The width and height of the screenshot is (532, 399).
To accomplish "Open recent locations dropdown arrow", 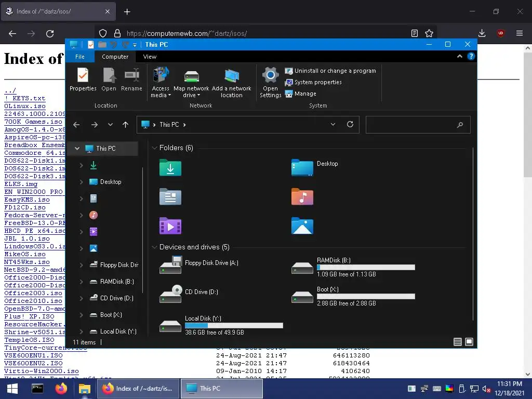I will 110,125.
